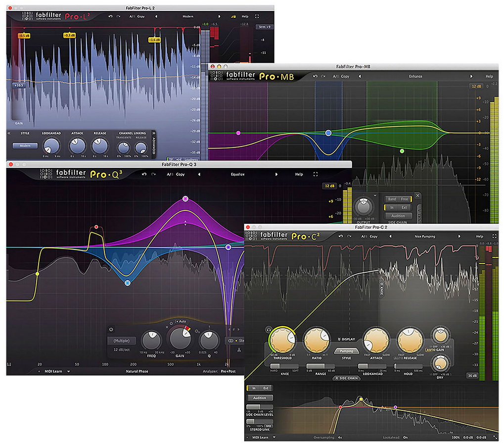Select previous preset in Pro-MB
This screenshot has width=504, height=444.
click(360, 76)
